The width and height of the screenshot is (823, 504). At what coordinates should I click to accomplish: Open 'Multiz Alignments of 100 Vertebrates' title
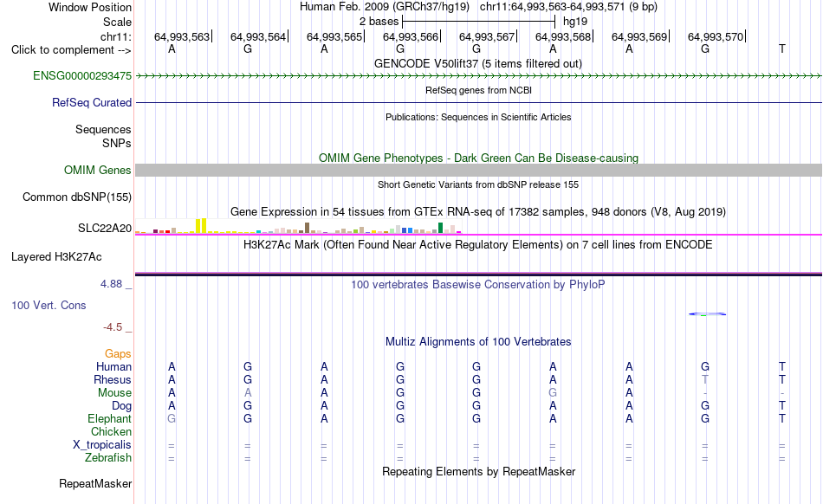[x=478, y=341]
